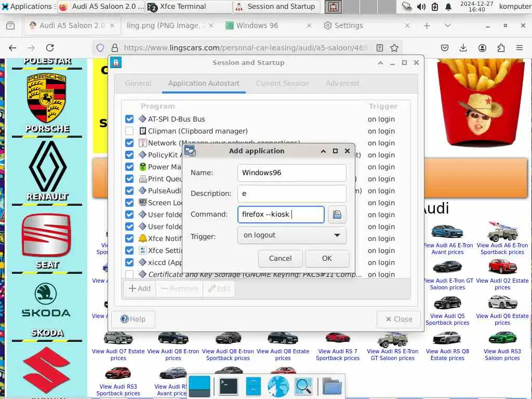Click the Remove button in autostart list
532x399 pixels.
[x=179, y=289]
